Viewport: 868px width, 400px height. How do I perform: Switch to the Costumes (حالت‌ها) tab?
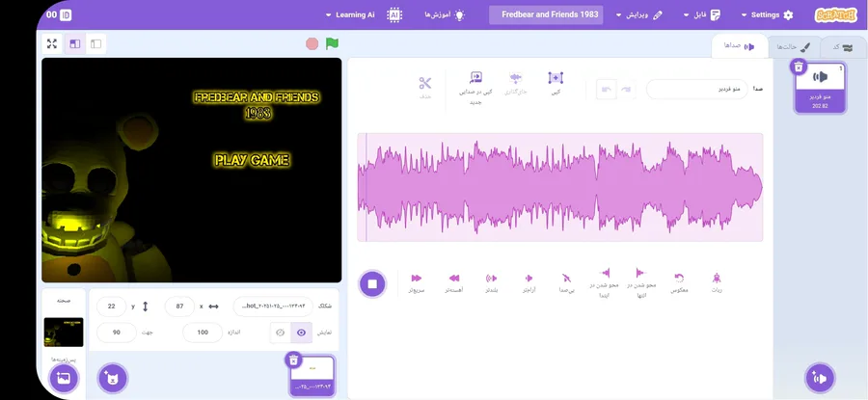(x=793, y=47)
